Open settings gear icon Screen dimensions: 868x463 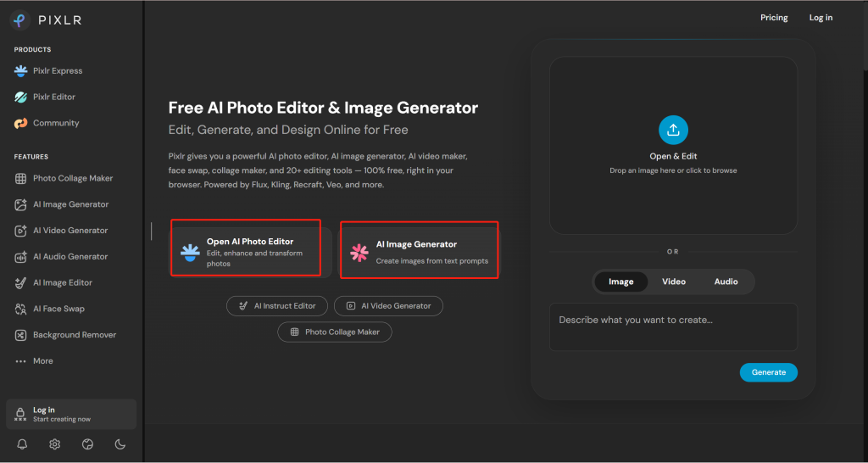pyautogui.click(x=54, y=444)
